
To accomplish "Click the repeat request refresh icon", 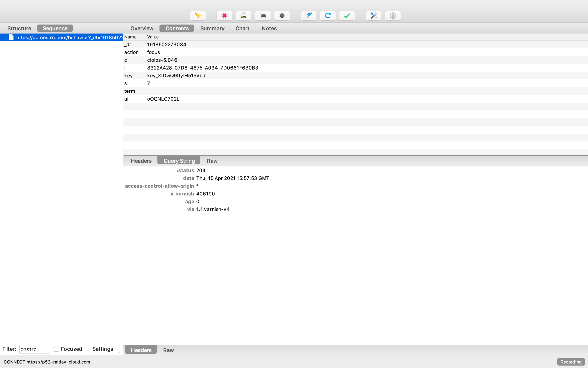I will pyautogui.click(x=328, y=16).
